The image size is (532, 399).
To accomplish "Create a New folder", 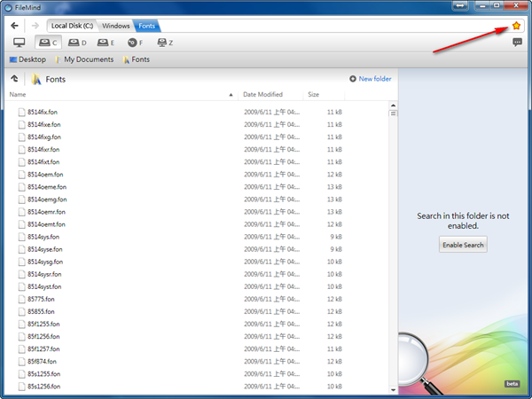I will pos(371,79).
